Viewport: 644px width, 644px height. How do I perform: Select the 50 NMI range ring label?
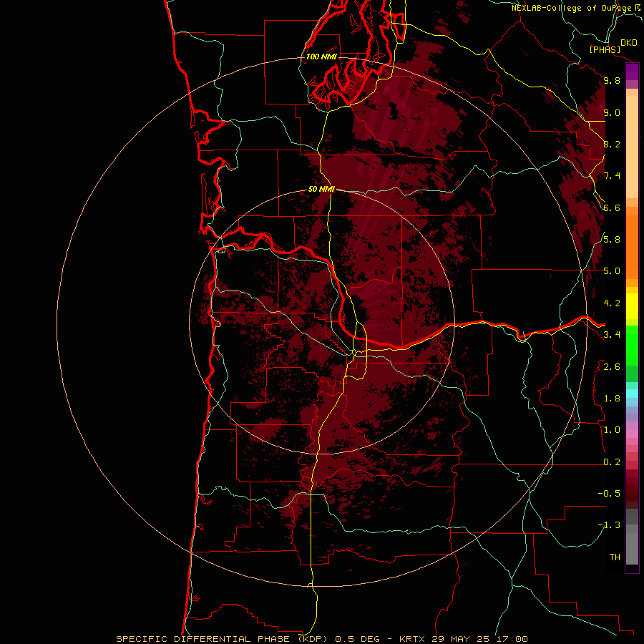[x=321, y=189]
